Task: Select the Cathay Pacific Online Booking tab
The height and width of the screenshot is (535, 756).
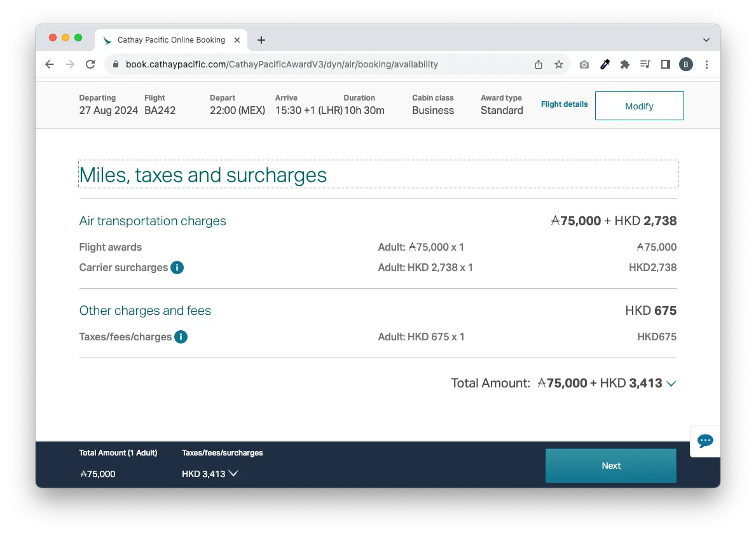Action: coord(171,40)
